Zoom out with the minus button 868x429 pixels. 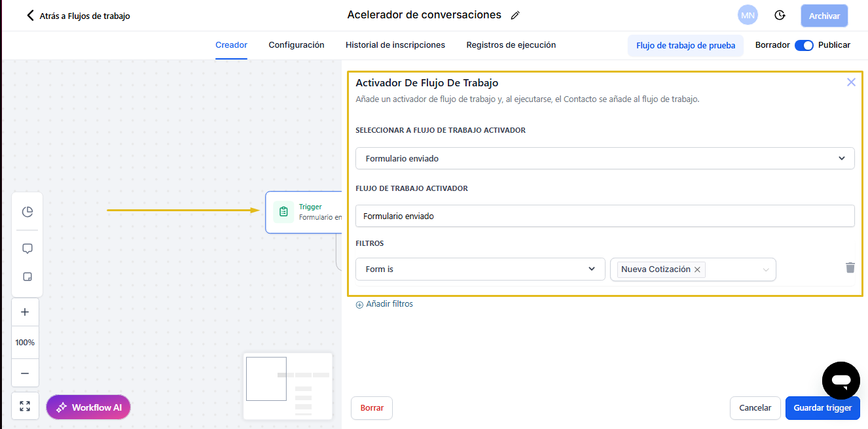click(25, 373)
